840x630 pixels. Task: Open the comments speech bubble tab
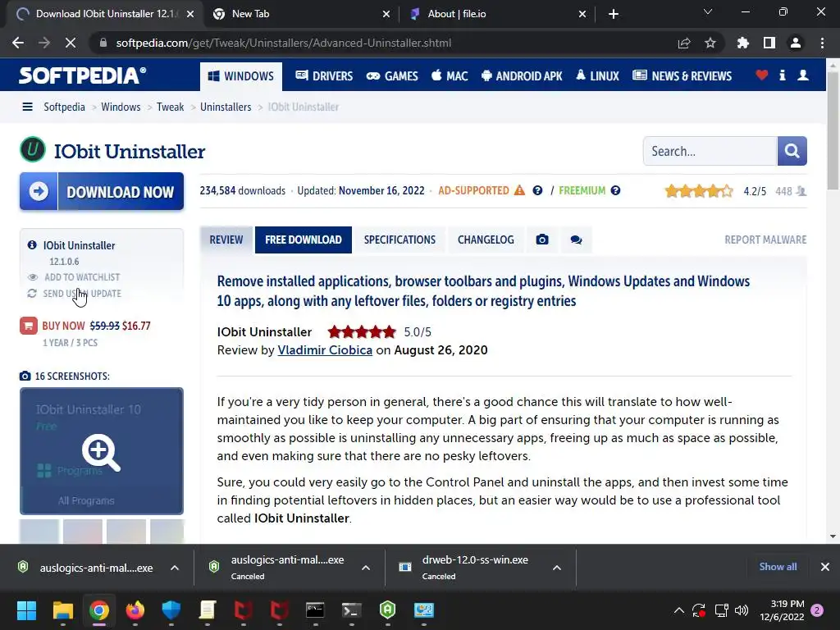tap(576, 240)
